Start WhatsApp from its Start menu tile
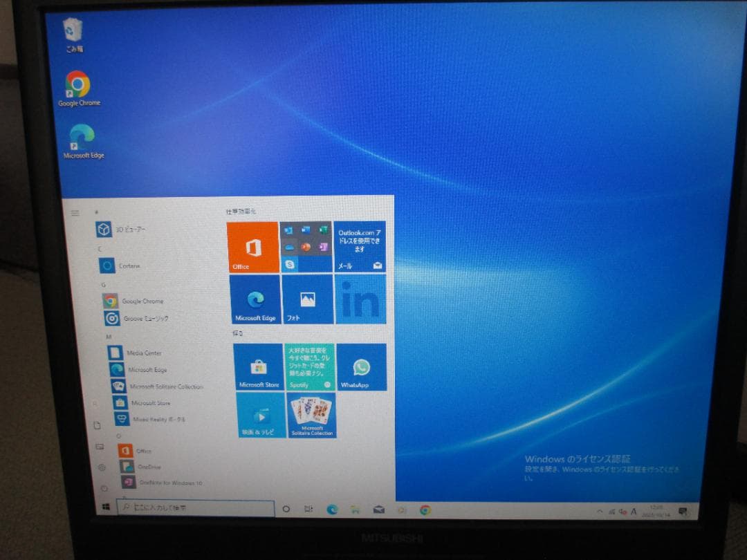Screen dimensions: 747x560 (361, 366)
